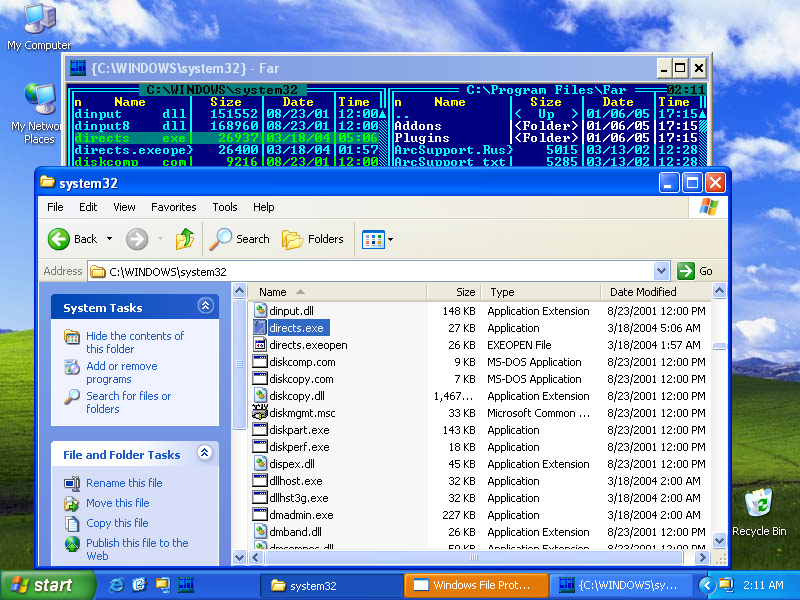Select the diskpart.exe file name
Viewport: 800px width, 600px height.
pyautogui.click(x=299, y=430)
